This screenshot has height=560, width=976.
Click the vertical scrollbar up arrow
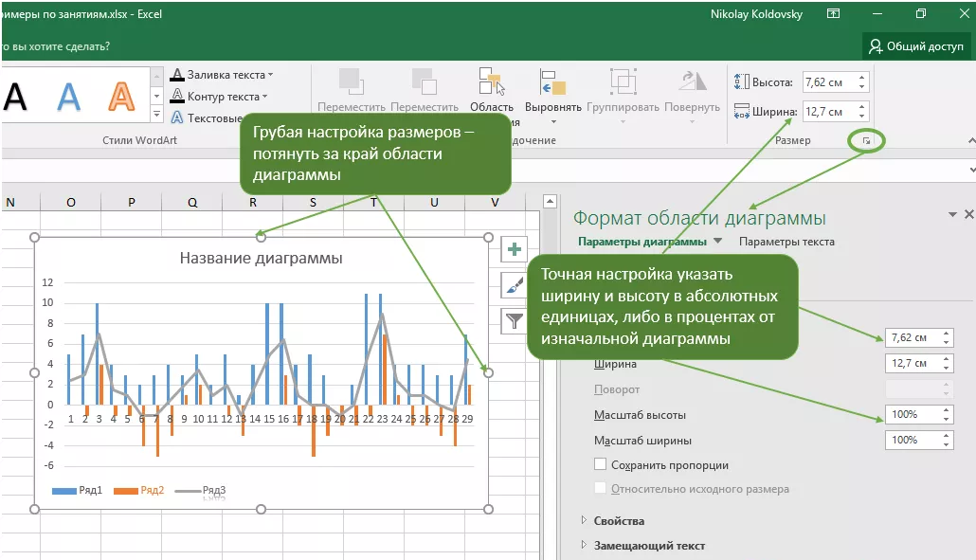(x=549, y=201)
